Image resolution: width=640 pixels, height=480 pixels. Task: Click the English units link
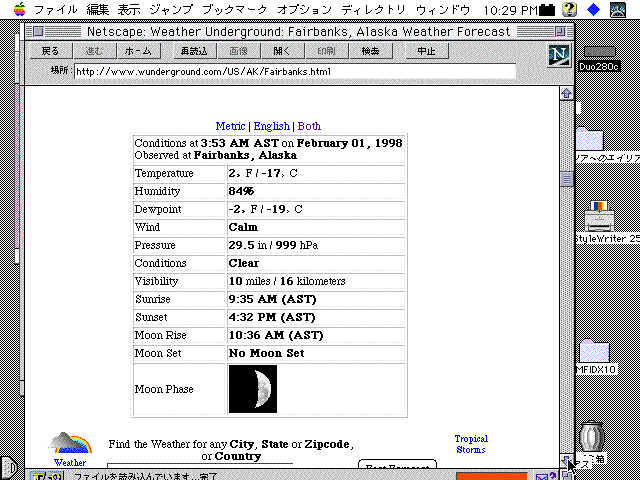[x=271, y=126]
